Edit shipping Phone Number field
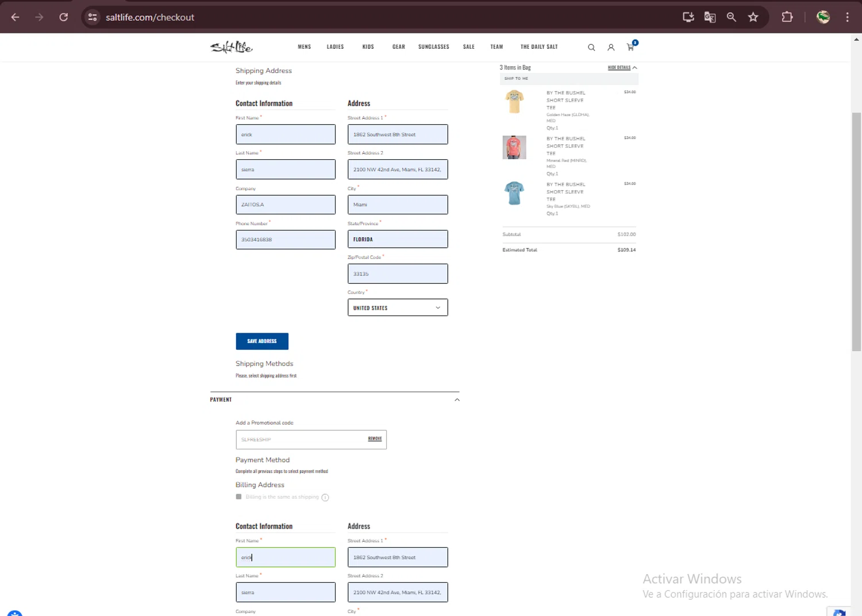This screenshot has width=862, height=616. point(286,240)
